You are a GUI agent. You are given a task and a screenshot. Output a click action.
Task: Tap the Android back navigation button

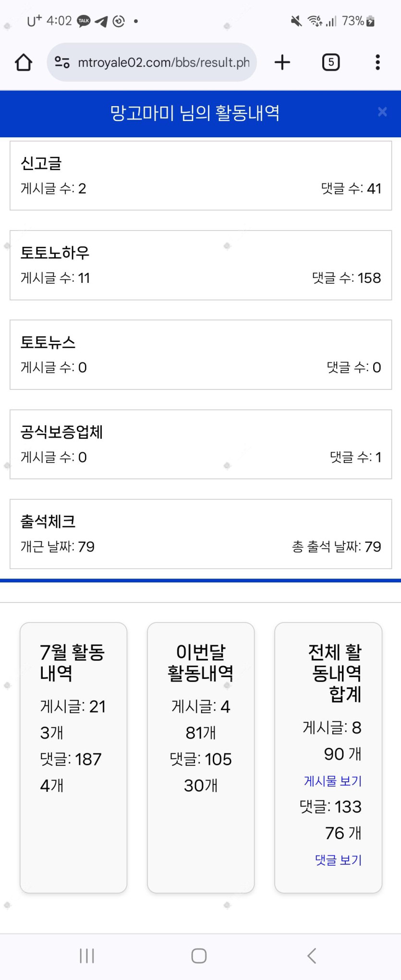(x=312, y=956)
